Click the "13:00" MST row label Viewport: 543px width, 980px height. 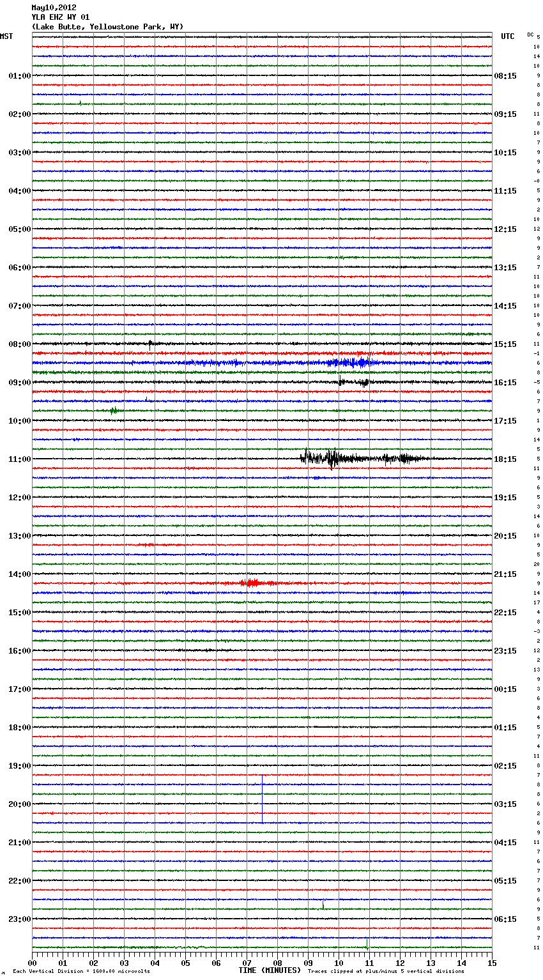pyautogui.click(x=20, y=536)
